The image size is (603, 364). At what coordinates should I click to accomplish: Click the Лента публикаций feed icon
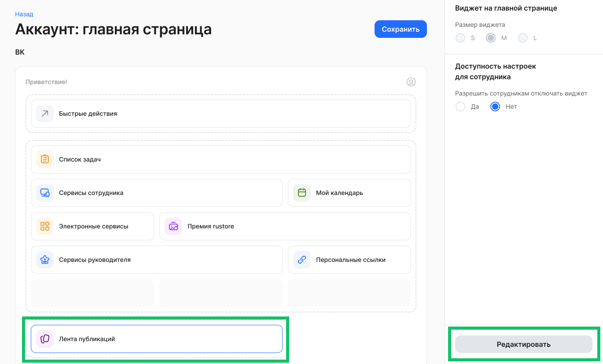coord(44,338)
